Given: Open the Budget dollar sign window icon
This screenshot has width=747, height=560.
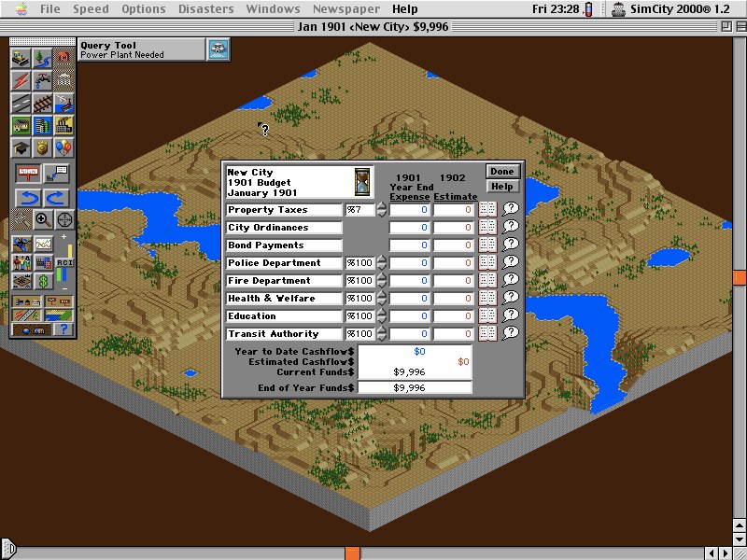Looking at the screenshot, I should pyautogui.click(x=42, y=281).
